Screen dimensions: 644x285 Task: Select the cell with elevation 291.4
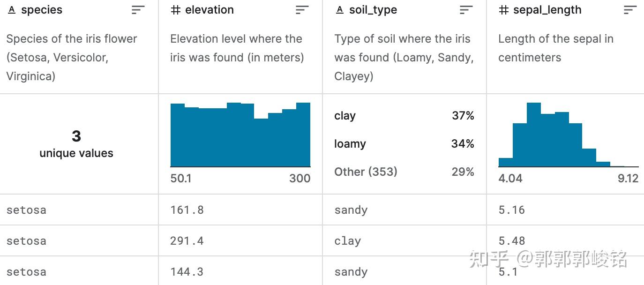[x=187, y=241]
